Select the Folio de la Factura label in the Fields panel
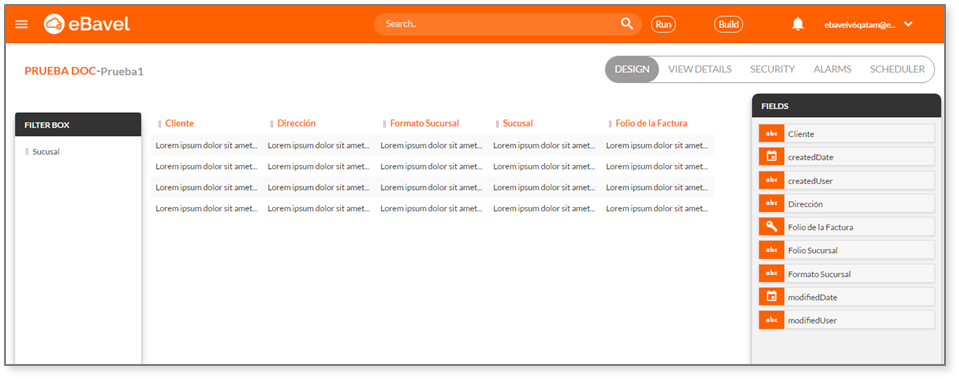Viewport: 959px width, 379px height. coord(821,227)
